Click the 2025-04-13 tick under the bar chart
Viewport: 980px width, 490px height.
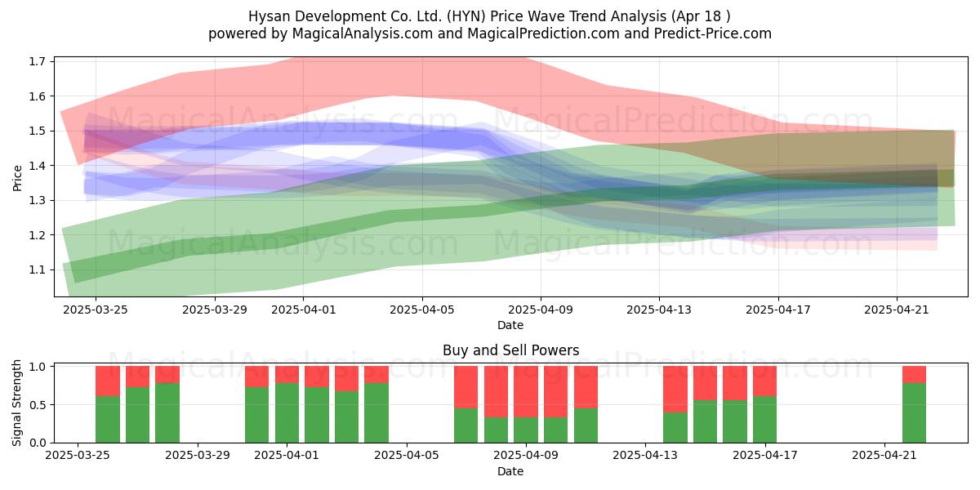click(x=646, y=456)
